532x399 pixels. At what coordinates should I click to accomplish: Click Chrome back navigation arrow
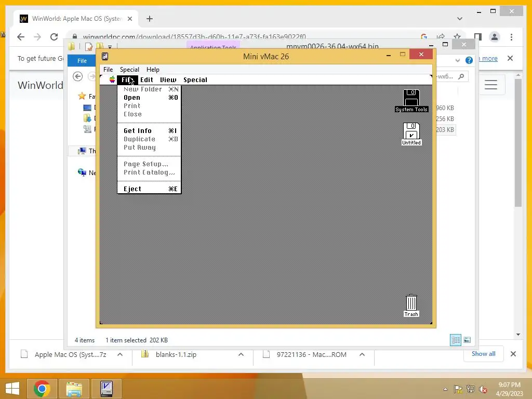coord(21,37)
